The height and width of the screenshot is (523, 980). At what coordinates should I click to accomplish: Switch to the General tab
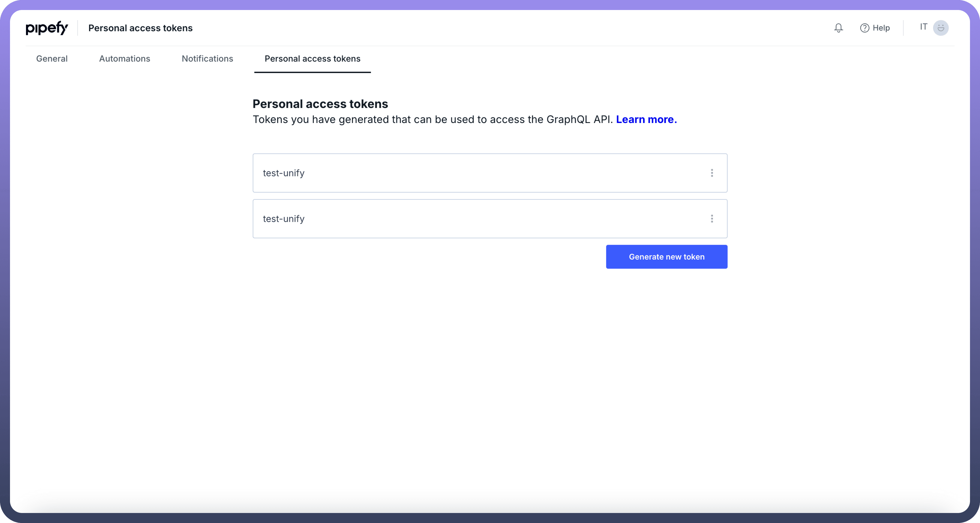tap(52, 58)
